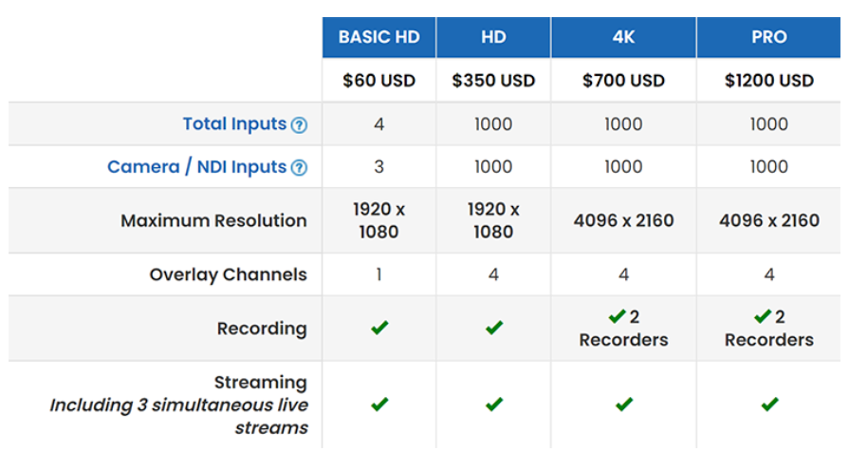Click 4096 x 2160 in 4K column
The image size is (868, 452).
pyautogui.click(x=623, y=220)
